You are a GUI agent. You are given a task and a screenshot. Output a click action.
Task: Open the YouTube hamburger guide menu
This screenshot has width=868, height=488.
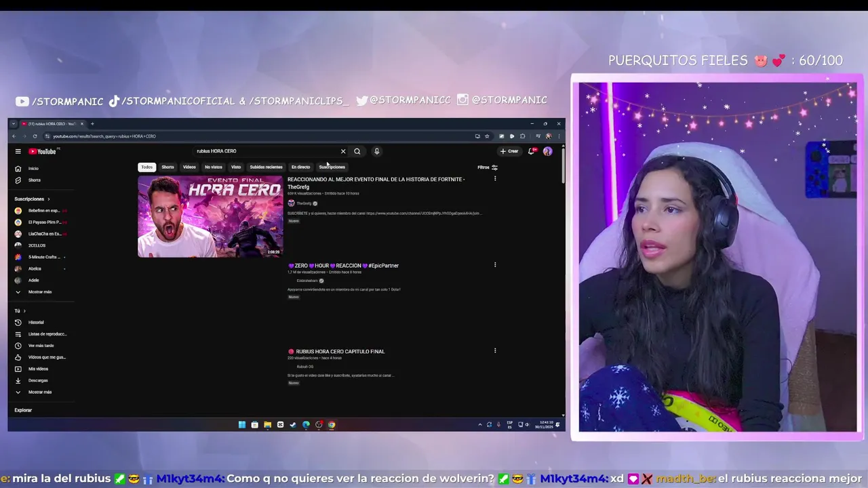18,151
